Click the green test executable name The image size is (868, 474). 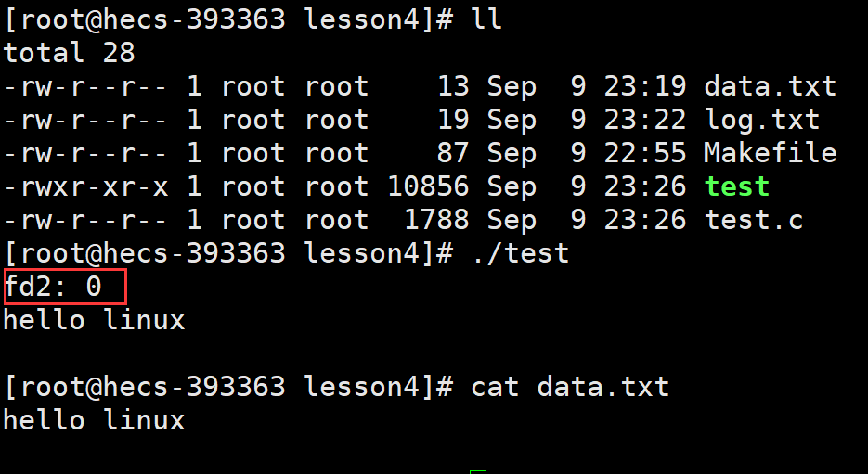point(736,186)
